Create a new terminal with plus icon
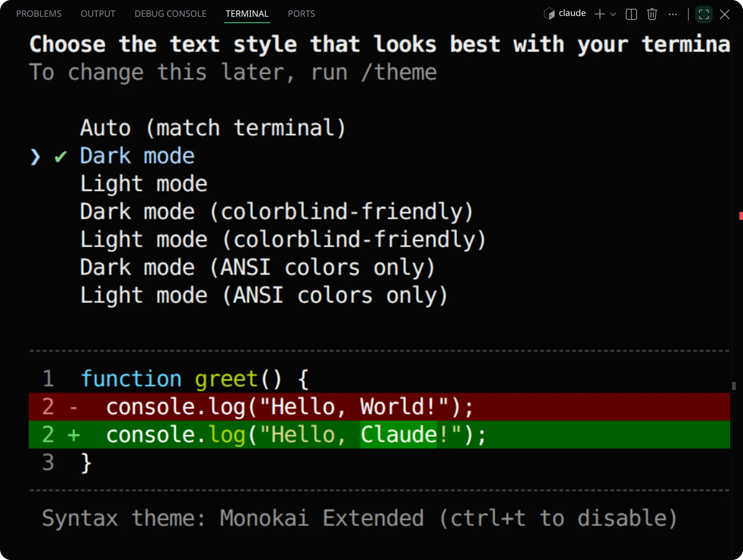 click(600, 14)
